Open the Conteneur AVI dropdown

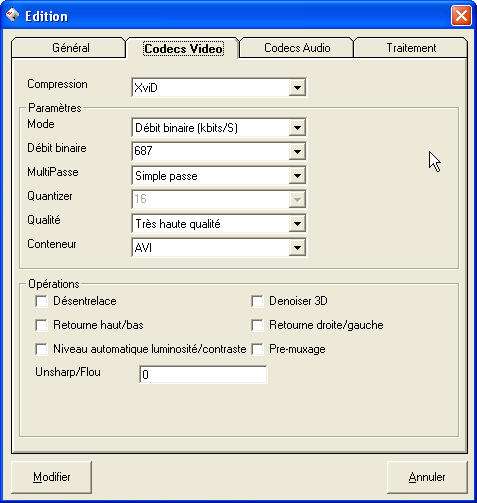pos(297,248)
